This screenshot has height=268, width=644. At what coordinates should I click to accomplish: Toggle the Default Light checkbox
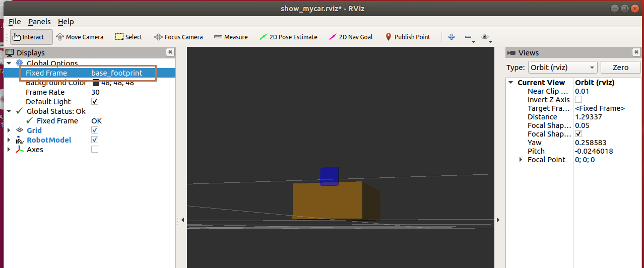click(95, 101)
